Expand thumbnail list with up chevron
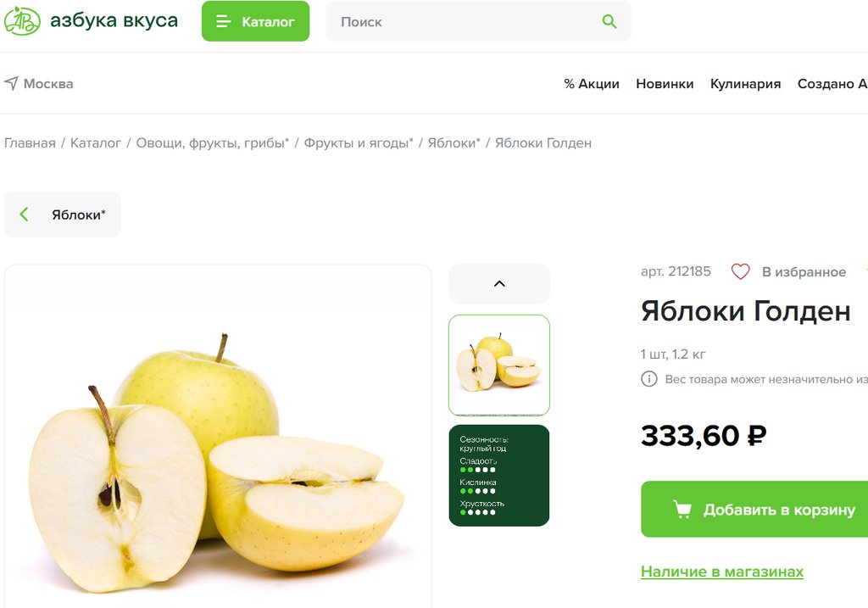868x608 pixels. tap(499, 283)
